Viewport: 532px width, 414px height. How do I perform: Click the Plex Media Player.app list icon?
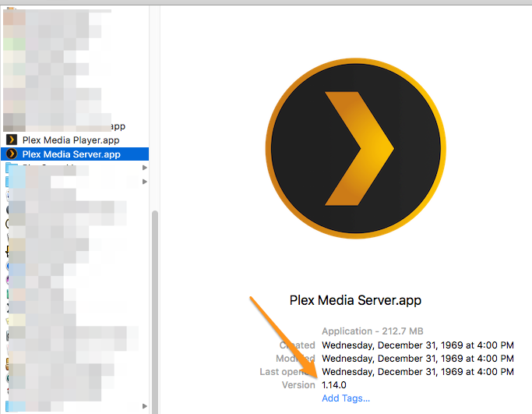point(12,140)
